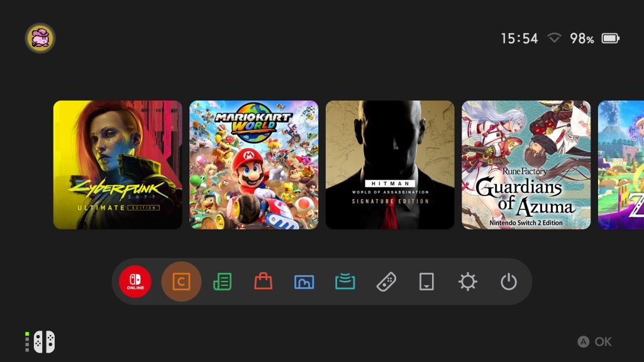Select the partially visible Zelda game tile

621,165
